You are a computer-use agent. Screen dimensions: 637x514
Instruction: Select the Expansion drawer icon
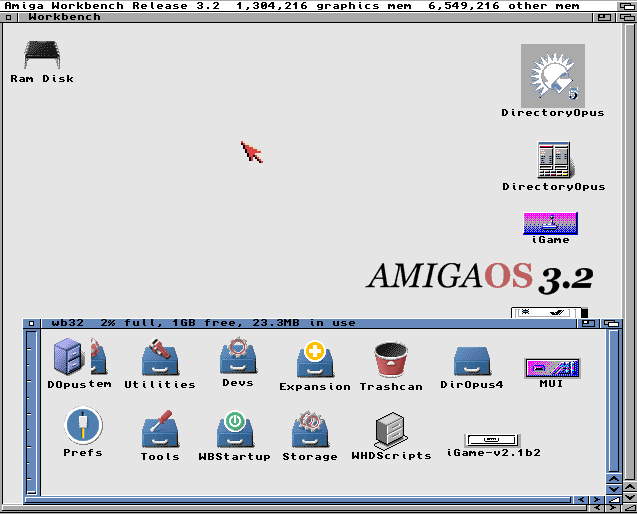314,359
